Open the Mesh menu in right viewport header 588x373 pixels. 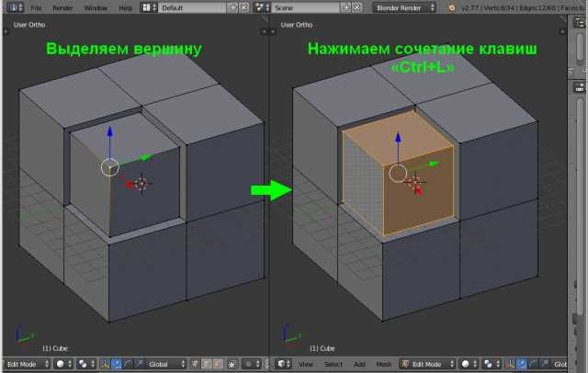(384, 364)
